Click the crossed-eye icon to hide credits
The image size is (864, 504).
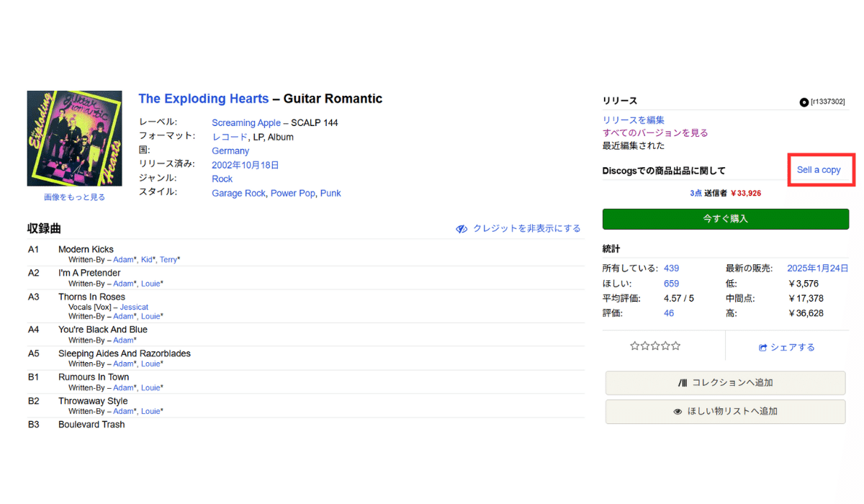[461, 228]
